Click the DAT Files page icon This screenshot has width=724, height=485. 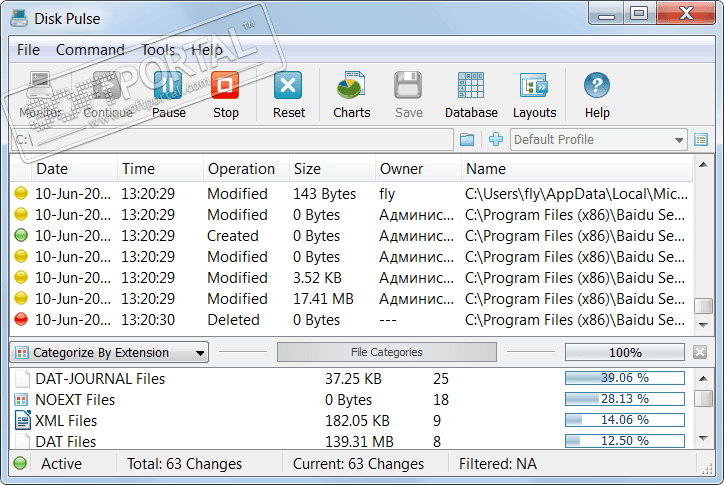tap(22, 441)
